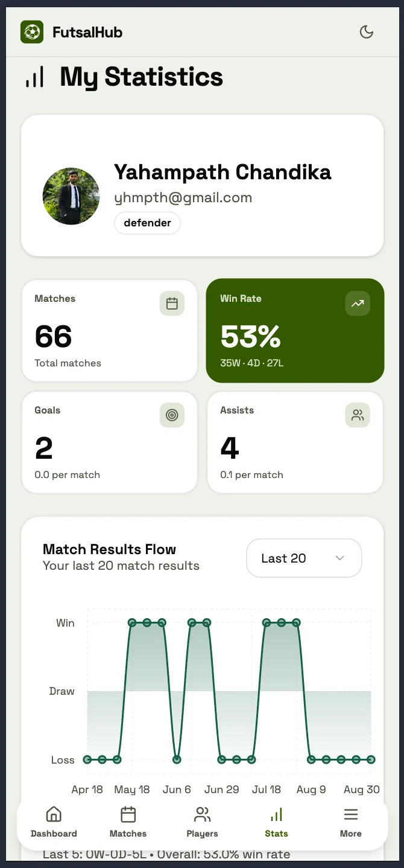Click the green Win Rate 53% card

295,331
